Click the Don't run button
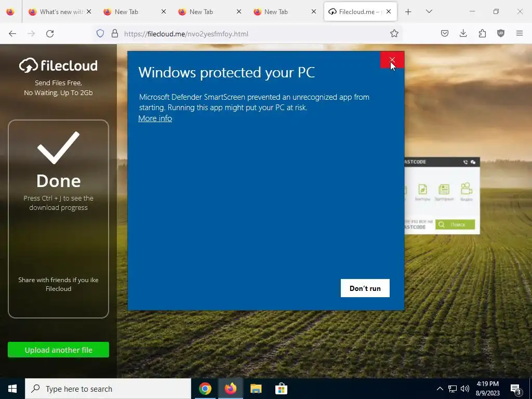Image resolution: width=532 pixels, height=399 pixels. 365,288
